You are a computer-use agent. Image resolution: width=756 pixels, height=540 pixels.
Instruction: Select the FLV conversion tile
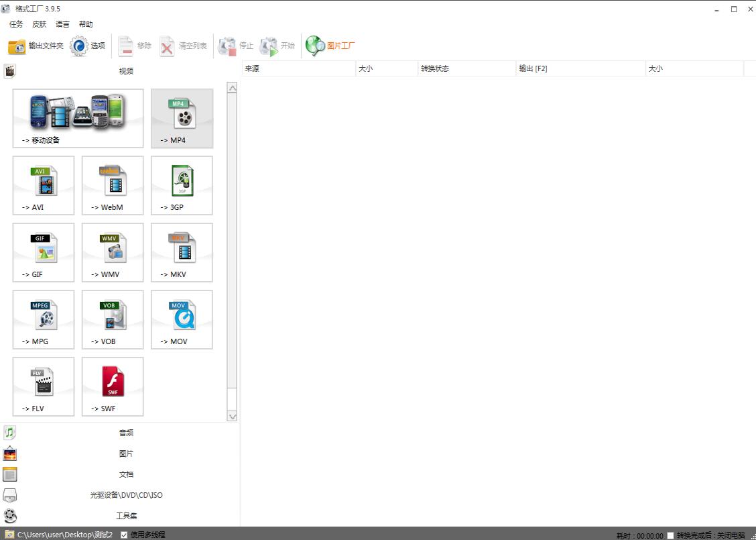click(44, 386)
